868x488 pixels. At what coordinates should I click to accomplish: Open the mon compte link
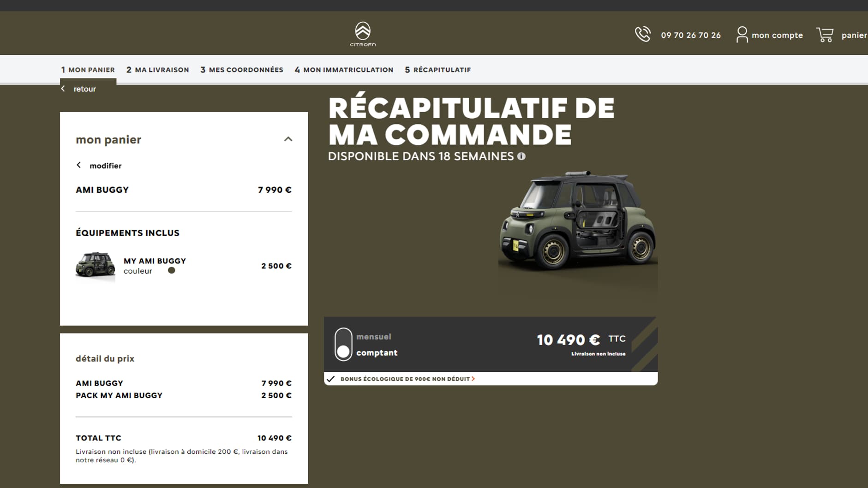tap(777, 35)
